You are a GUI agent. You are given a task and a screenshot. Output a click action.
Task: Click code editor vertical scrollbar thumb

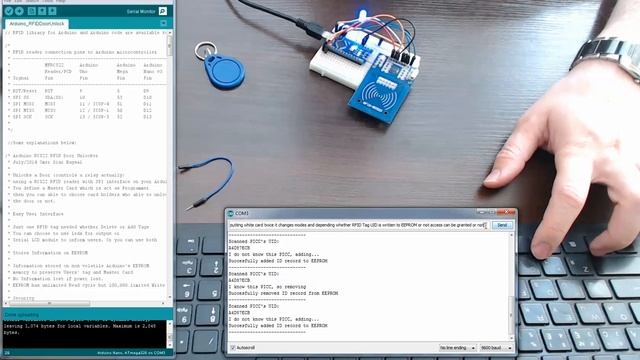pyautogui.click(x=170, y=46)
